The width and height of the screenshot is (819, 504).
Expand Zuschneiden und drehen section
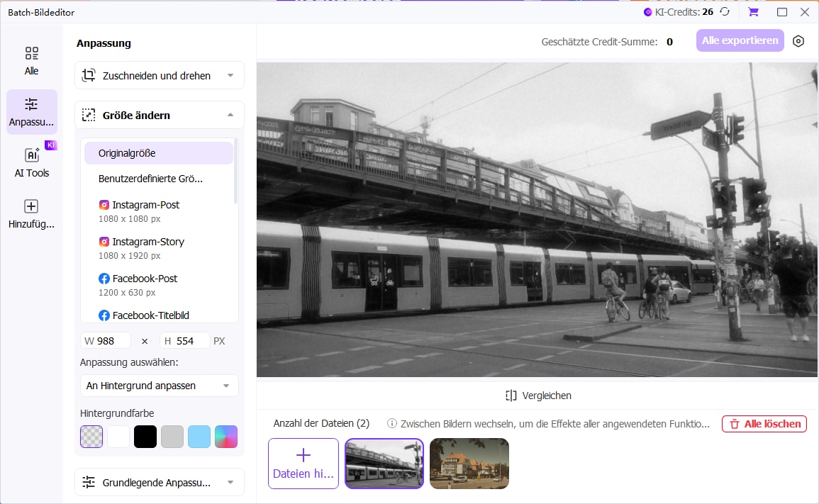point(160,76)
